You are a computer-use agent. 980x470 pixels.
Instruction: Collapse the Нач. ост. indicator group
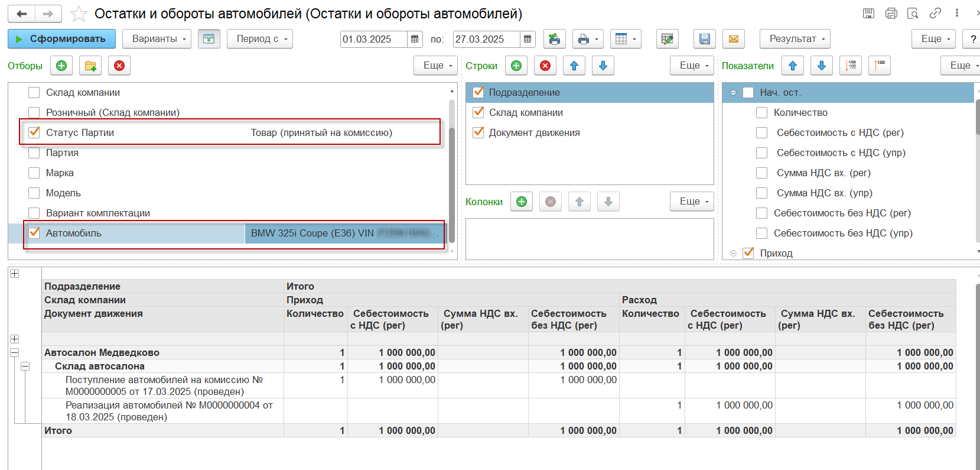pyautogui.click(x=733, y=93)
